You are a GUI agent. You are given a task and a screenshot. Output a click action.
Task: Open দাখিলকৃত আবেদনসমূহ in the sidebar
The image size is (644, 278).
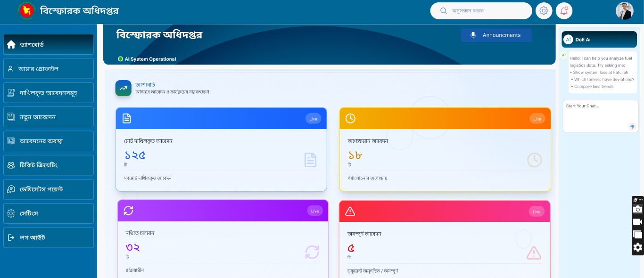49,93
